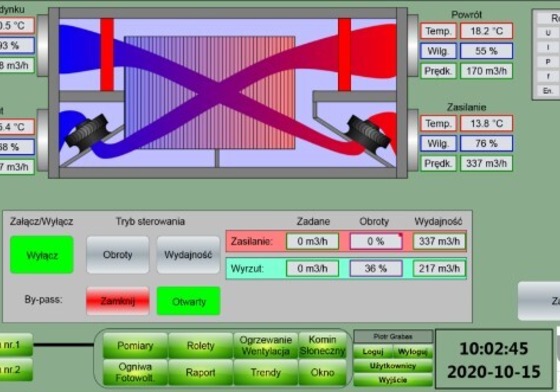Click the Wyjście exit button

[x=393, y=380]
